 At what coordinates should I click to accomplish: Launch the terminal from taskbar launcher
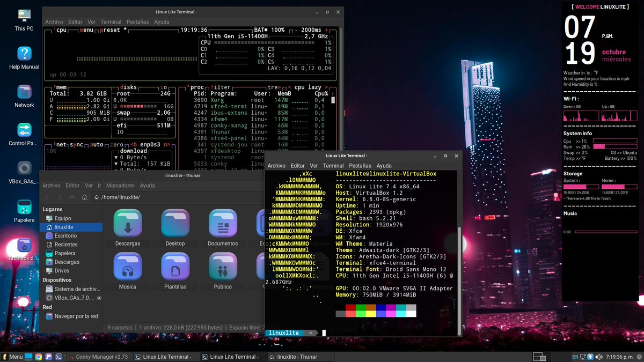(58, 357)
